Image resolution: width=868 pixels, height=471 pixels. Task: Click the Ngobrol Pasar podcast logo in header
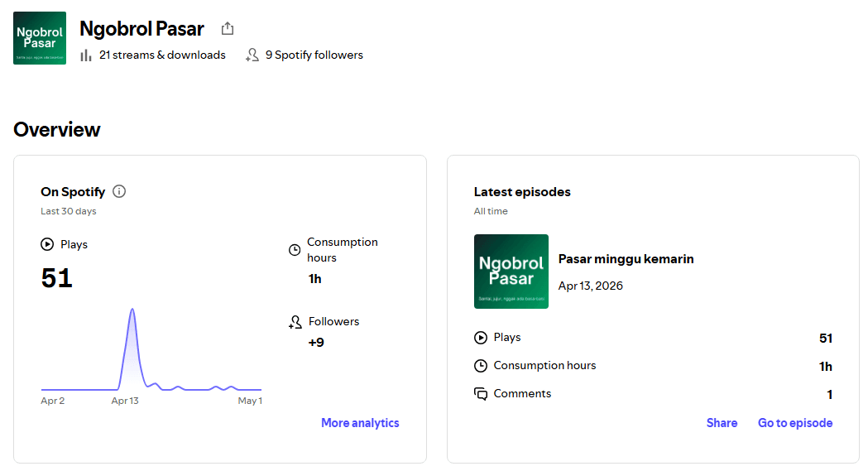point(40,38)
